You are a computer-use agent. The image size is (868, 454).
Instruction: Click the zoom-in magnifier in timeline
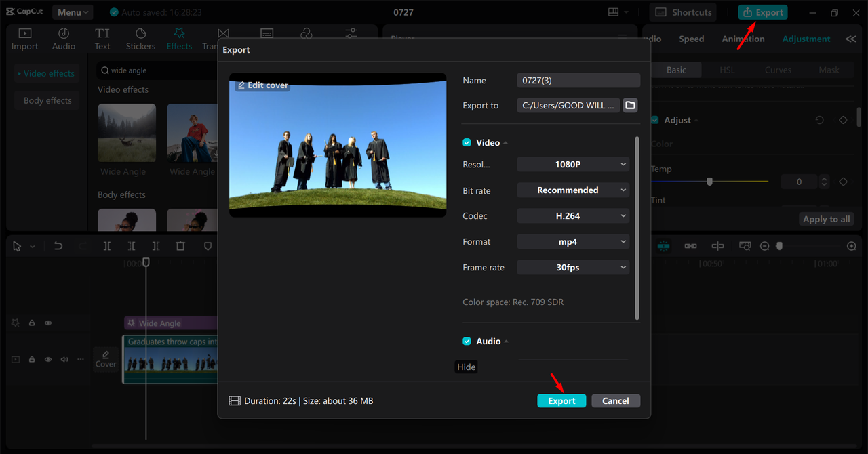coord(852,246)
